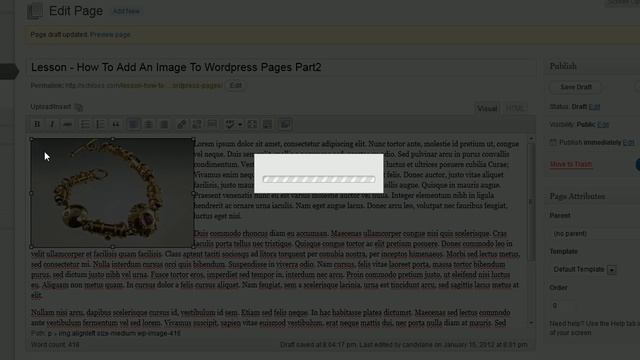The image size is (640, 360).
Task: Switch to the Visual editor tab
Action: tap(487, 108)
